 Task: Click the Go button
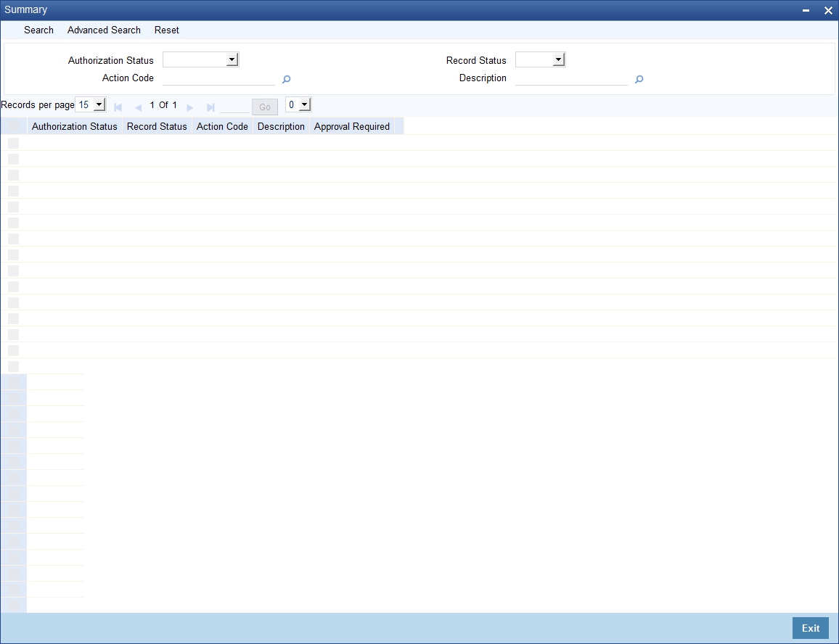265,107
